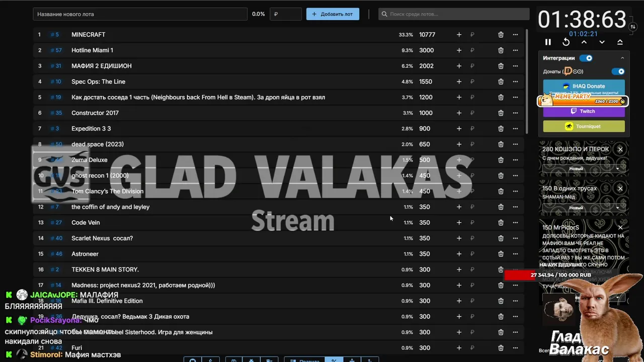Click the 33.3% value on MINECRAFT row

(406, 35)
